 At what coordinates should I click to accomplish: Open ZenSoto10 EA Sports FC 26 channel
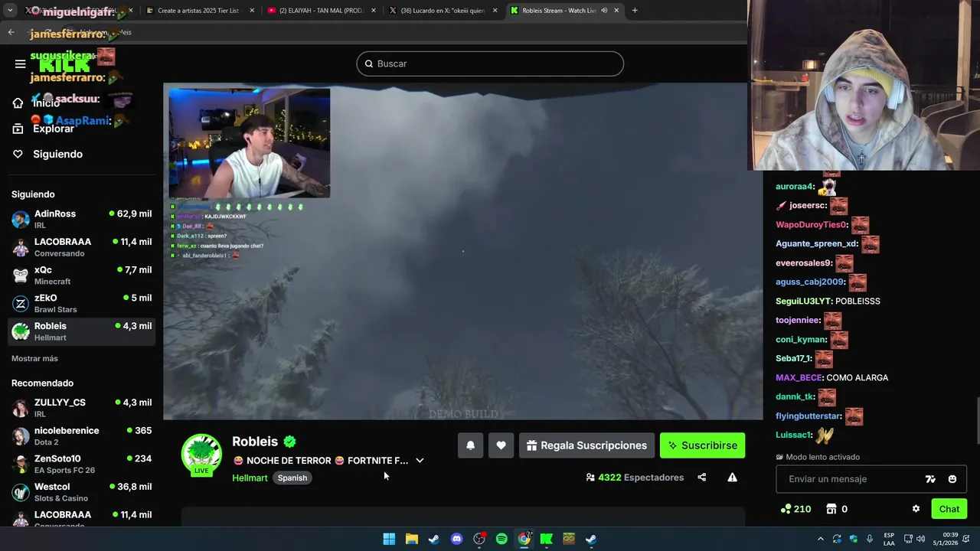[82, 464]
